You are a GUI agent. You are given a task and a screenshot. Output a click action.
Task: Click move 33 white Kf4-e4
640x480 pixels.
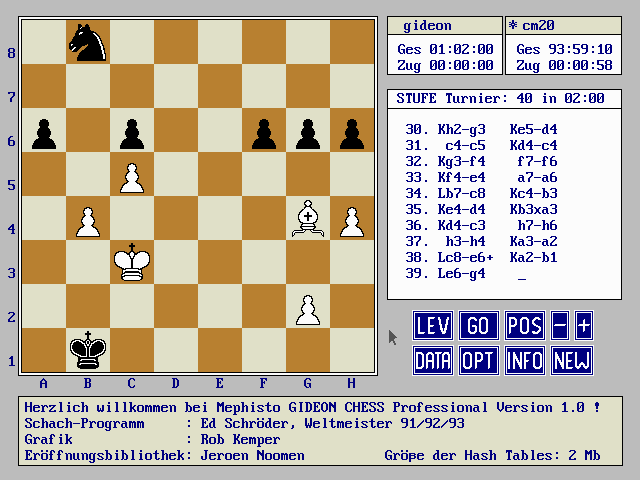tap(461, 178)
